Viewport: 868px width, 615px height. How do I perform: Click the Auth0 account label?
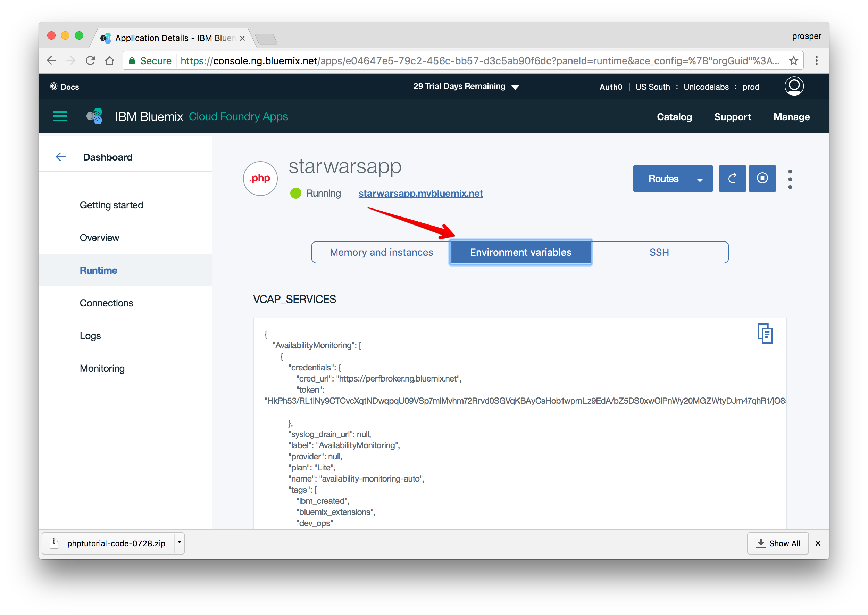[611, 87]
